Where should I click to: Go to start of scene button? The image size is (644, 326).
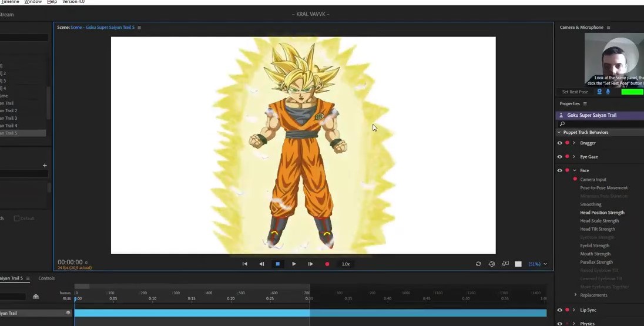point(245,264)
